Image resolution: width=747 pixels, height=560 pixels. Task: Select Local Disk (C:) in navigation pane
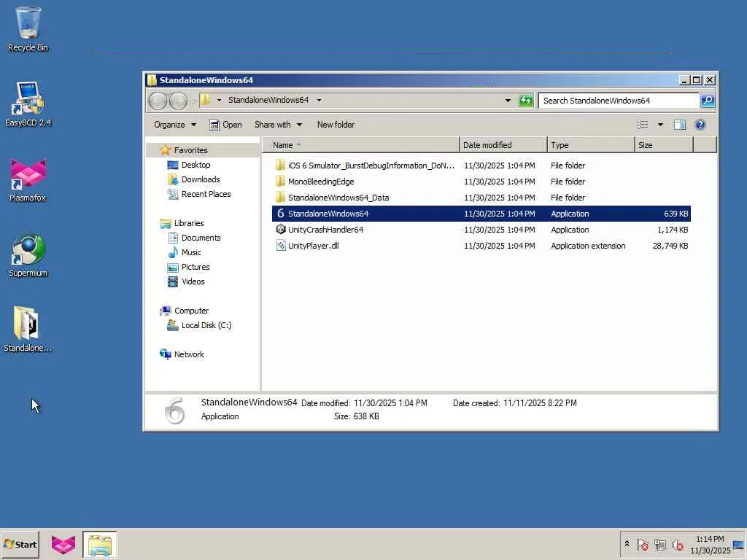(206, 325)
